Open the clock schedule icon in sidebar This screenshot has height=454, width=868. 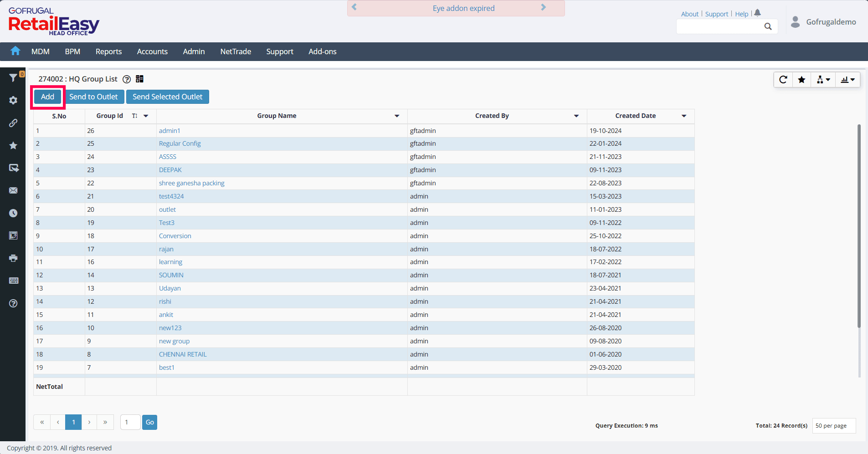(13, 213)
